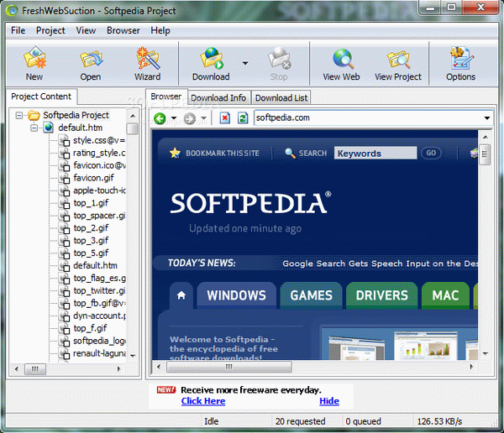Launch the Wizard toolbar icon
The width and height of the screenshot is (504, 433).
point(148,58)
